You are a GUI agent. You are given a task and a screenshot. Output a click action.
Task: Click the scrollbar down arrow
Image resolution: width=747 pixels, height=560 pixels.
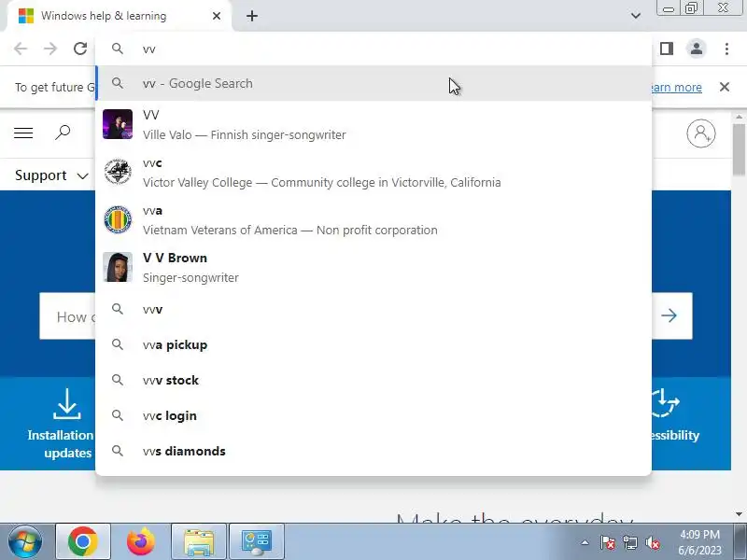click(x=739, y=514)
